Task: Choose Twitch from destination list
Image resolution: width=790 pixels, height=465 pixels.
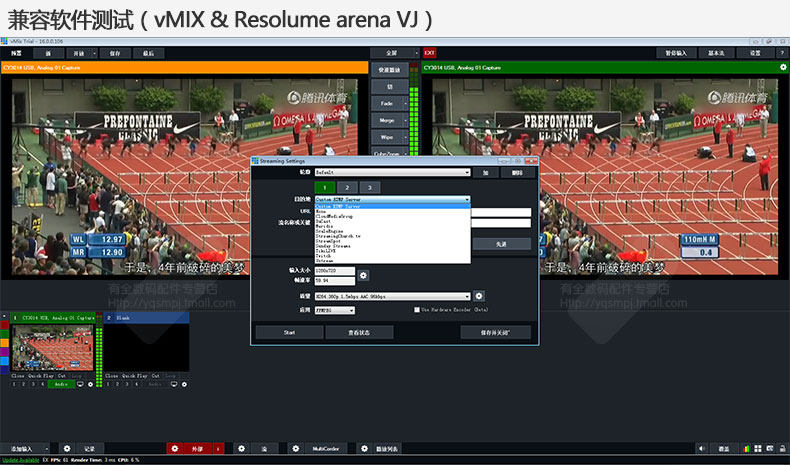Action: (x=323, y=256)
